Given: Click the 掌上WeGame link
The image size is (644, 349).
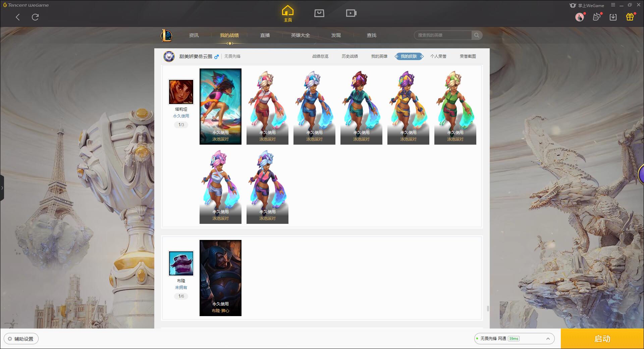Looking at the screenshot, I should (x=587, y=5).
